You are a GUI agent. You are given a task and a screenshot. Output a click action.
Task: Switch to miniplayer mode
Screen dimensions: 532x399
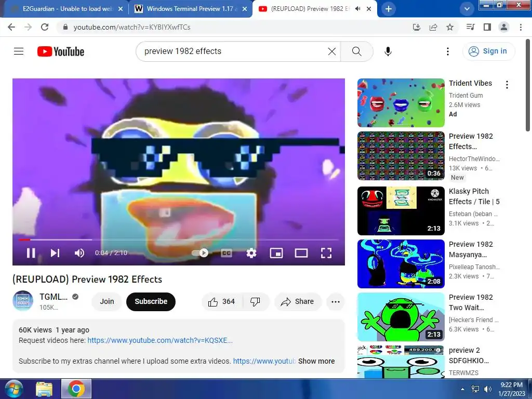pyautogui.click(x=276, y=253)
